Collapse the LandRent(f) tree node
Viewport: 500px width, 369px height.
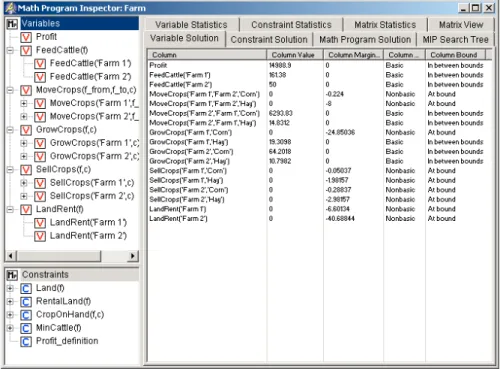10,209
